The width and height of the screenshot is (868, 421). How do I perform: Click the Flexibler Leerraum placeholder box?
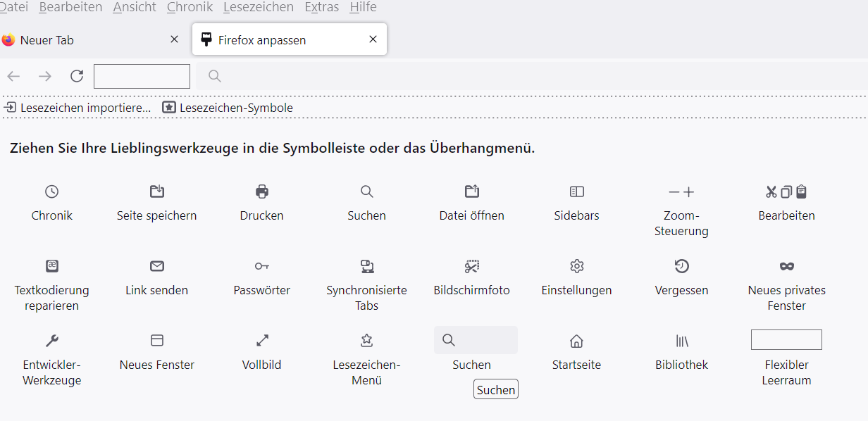(x=786, y=340)
